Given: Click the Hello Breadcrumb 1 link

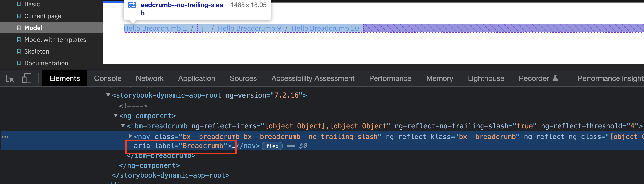Looking at the screenshot, I should tap(155, 28).
